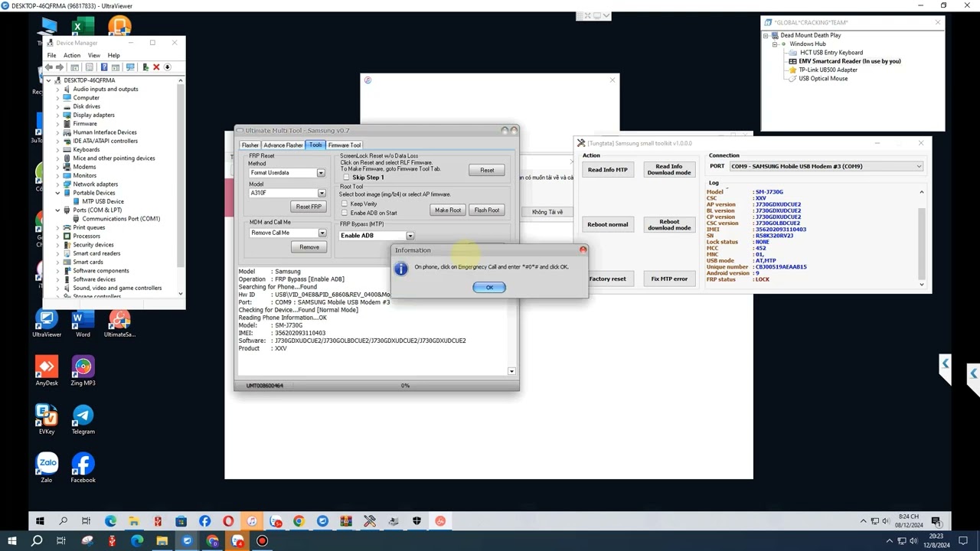Tick the Keep Verity checkbox
The width and height of the screenshot is (980, 551).
[345, 204]
